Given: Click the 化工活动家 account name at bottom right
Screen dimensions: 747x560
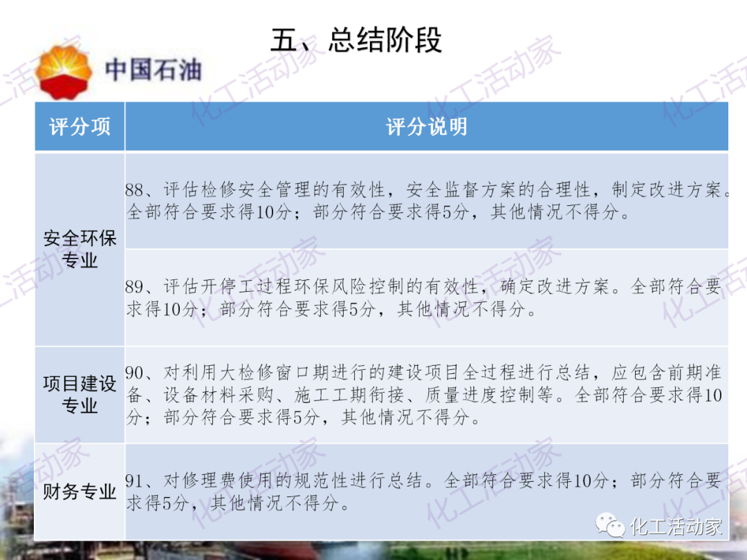Looking at the screenshot, I should pos(676,527).
